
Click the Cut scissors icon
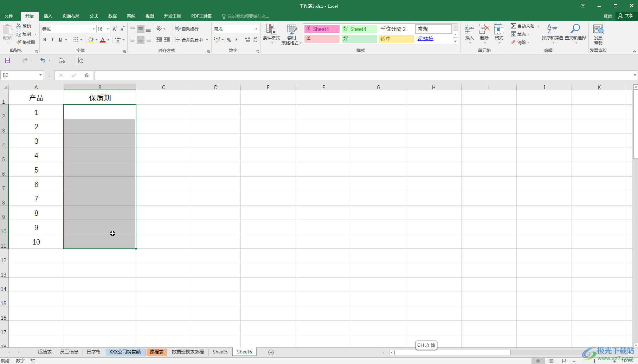coord(19,26)
